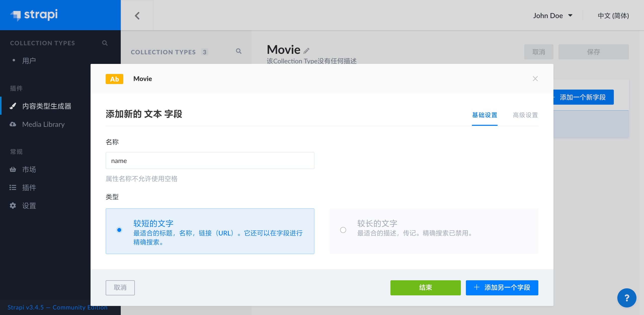Screen dimensions: 644x315
Task: Switch to the 高级设置 tab
Action: click(x=525, y=115)
